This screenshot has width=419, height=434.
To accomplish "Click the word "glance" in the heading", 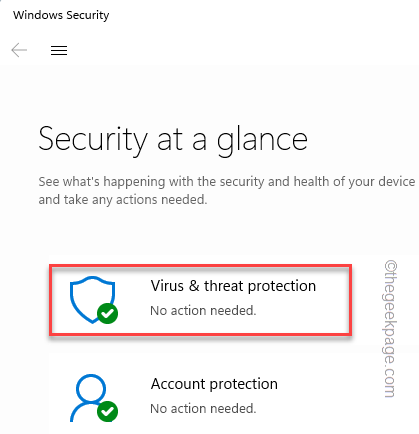I will [262, 141].
